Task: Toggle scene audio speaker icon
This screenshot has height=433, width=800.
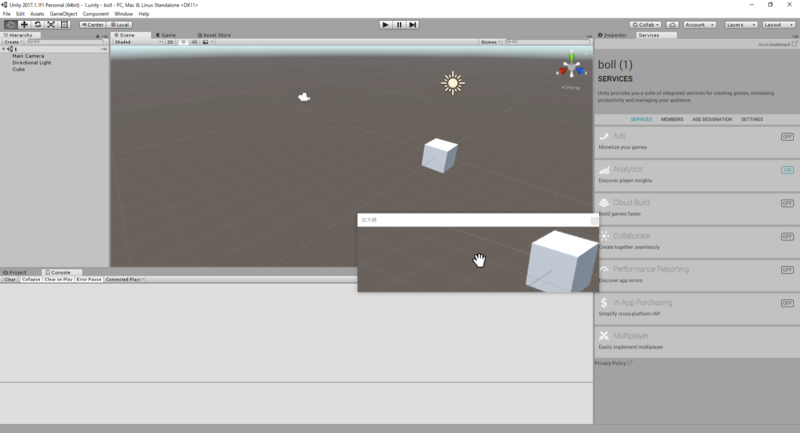Action: pos(194,42)
